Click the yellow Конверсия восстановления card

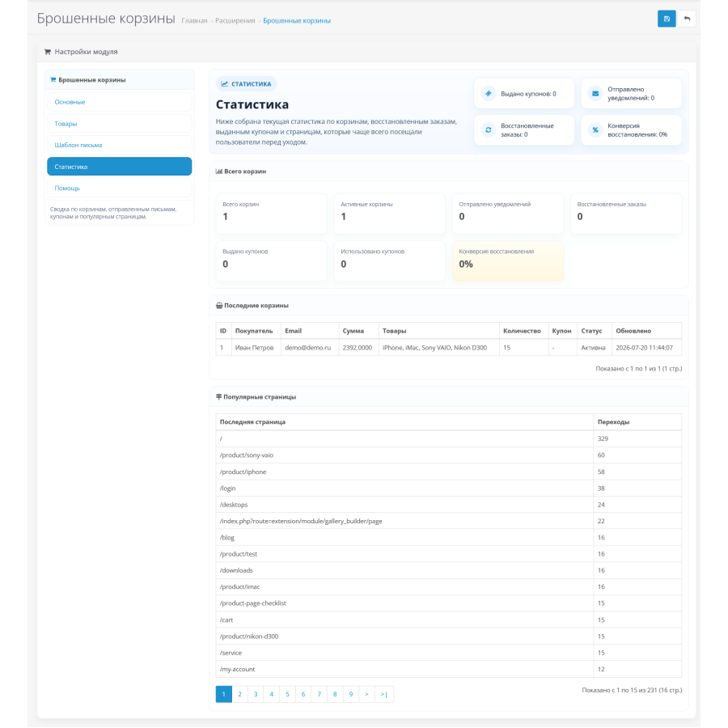coord(508,261)
